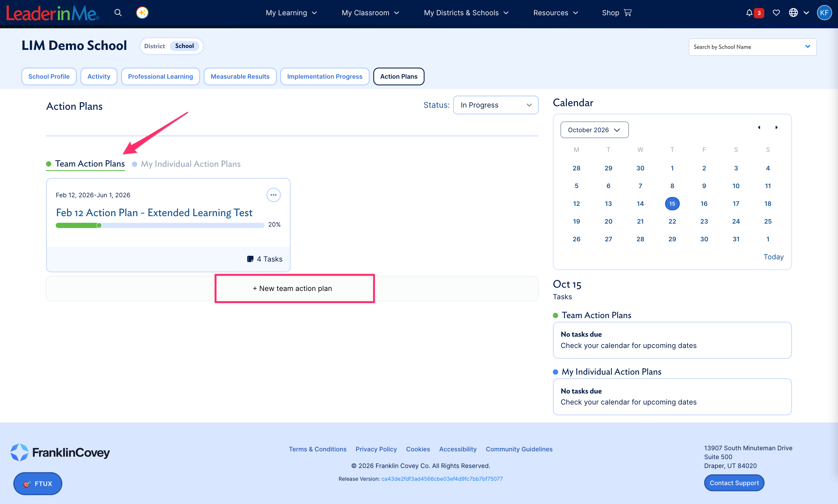Switch to District view toggle
This screenshot has width=838, height=504.
(x=155, y=46)
